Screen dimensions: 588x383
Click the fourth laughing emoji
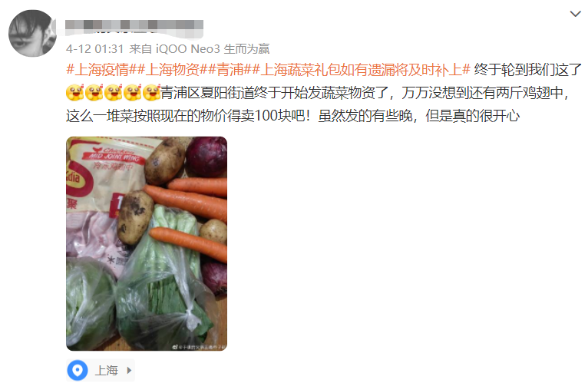pyautogui.click(x=132, y=93)
